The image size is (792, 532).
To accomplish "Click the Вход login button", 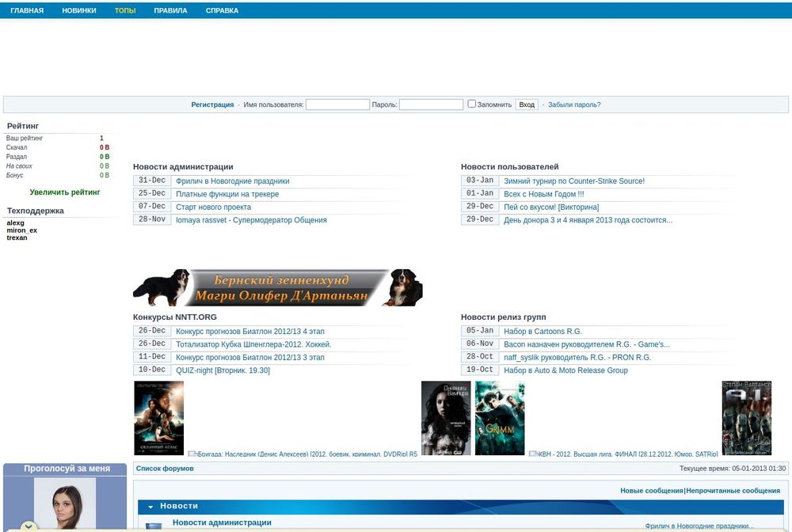I will (x=527, y=104).
